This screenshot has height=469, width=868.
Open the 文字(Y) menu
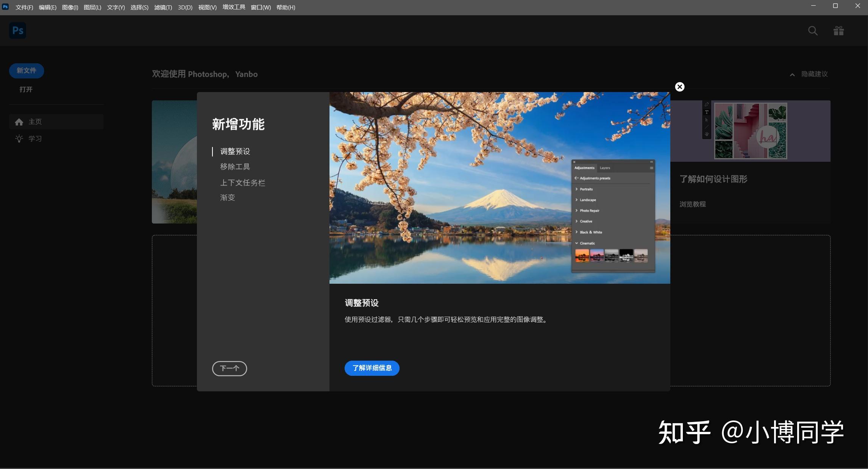pos(116,8)
